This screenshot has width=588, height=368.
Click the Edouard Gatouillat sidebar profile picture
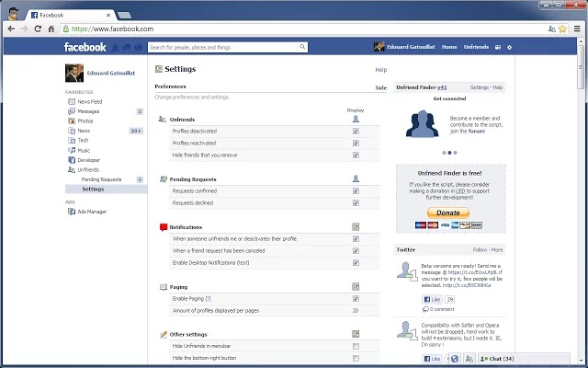point(74,74)
